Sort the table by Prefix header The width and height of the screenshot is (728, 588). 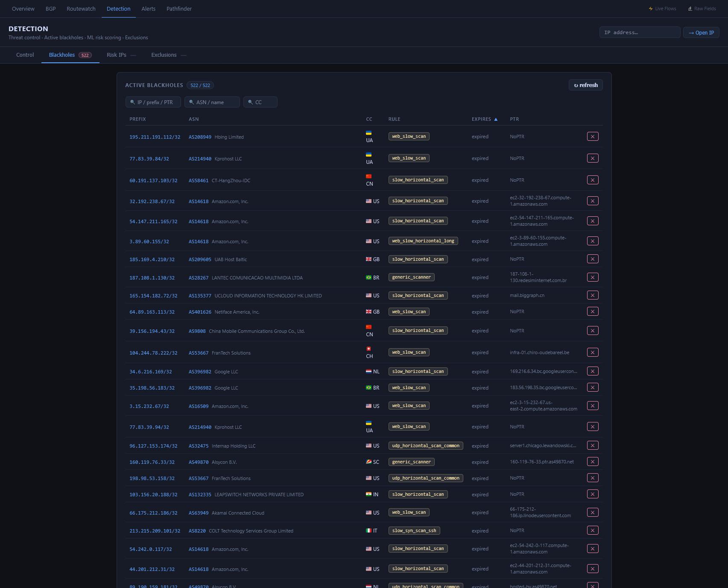point(137,119)
